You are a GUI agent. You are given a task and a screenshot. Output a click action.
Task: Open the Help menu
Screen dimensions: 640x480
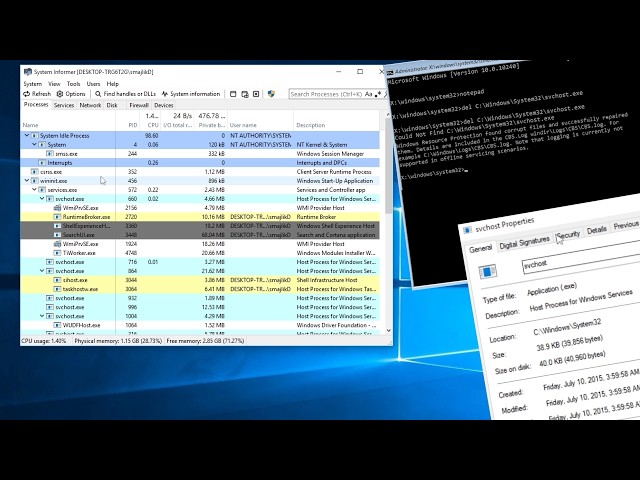(x=113, y=84)
